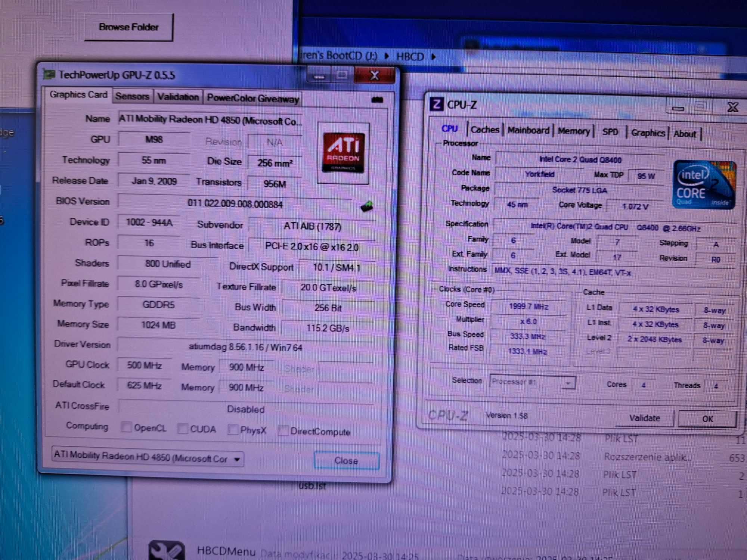
Task: Click the Default Clock 625 MHz field
Action: pyautogui.click(x=144, y=385)
